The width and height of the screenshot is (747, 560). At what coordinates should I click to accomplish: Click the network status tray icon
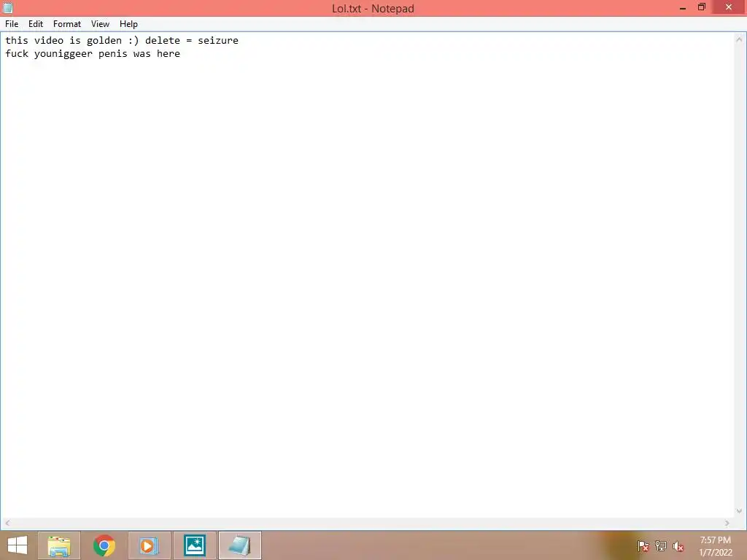[x=661, y=546]
